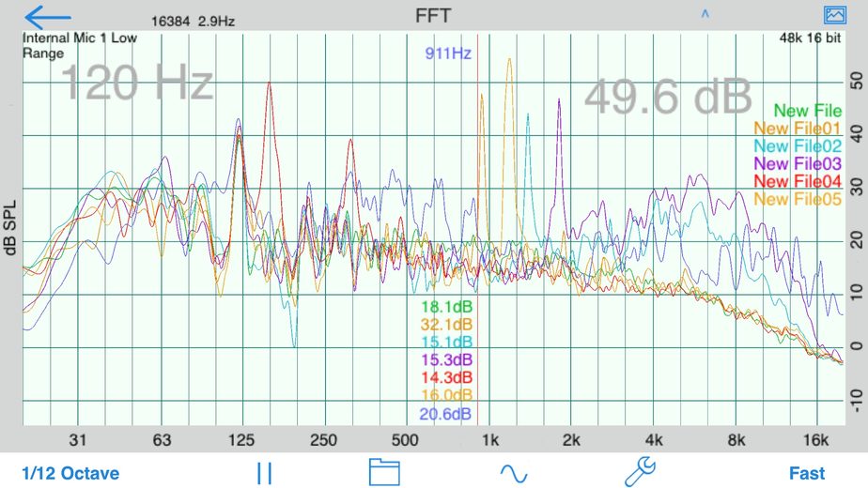Tap the 911Hz cursor label
Image resolution: width=868 pixels, height=488 pixels.
pos(448,53)
